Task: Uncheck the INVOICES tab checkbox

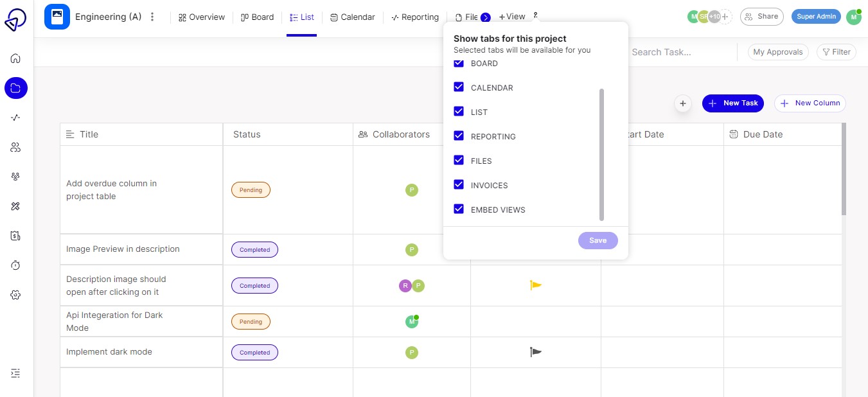Action: 459,185
